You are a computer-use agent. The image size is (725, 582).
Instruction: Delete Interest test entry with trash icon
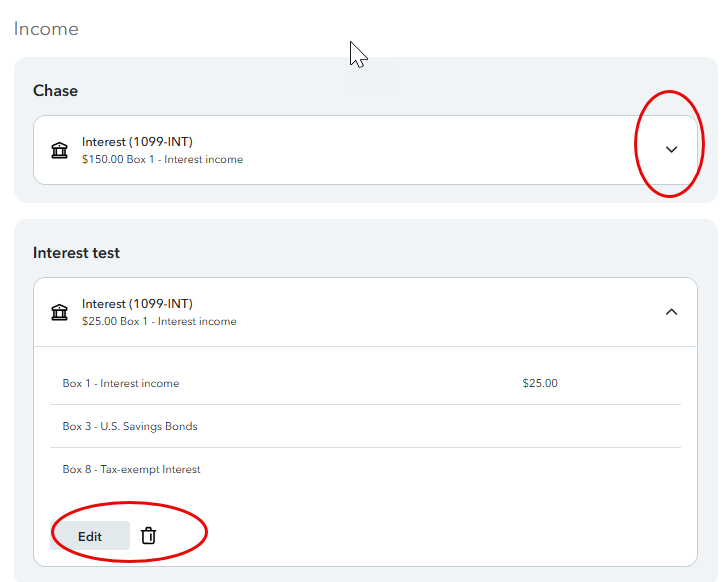tap(148, 535)
